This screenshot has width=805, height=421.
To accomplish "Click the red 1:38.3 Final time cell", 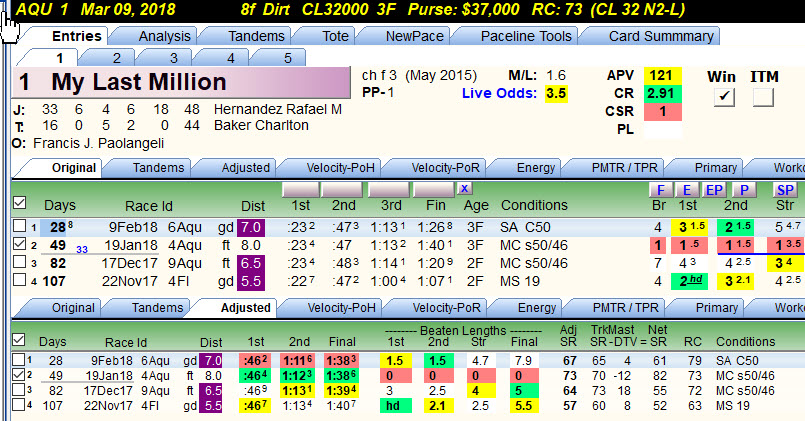I will pyautogui.click(x=340, y=360).
